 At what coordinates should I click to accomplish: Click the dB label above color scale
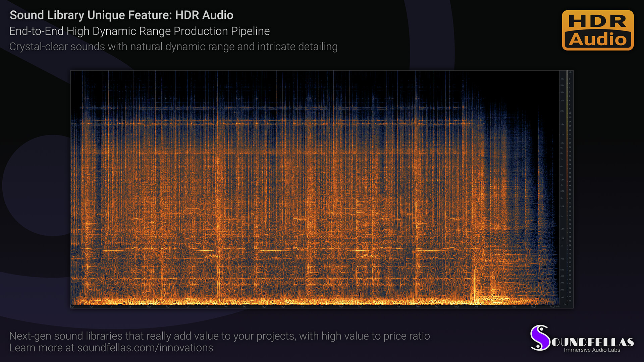tap(570, 72)
